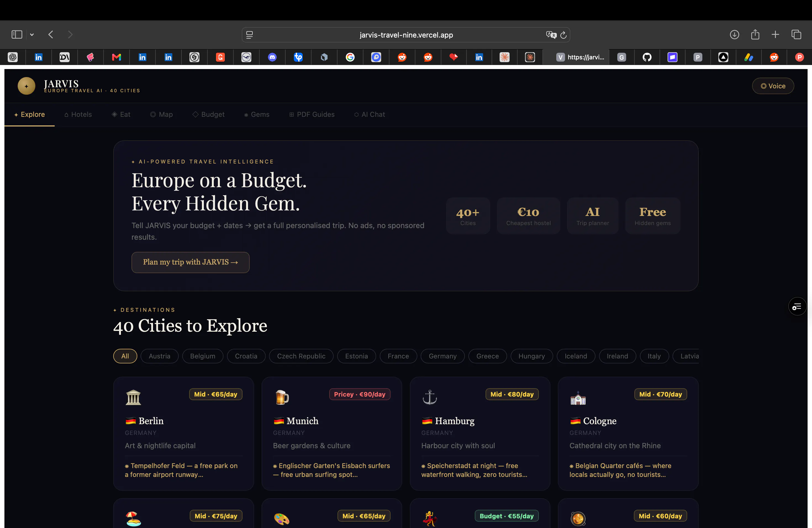Filter cities by Croatia chip

coord(246,356)
